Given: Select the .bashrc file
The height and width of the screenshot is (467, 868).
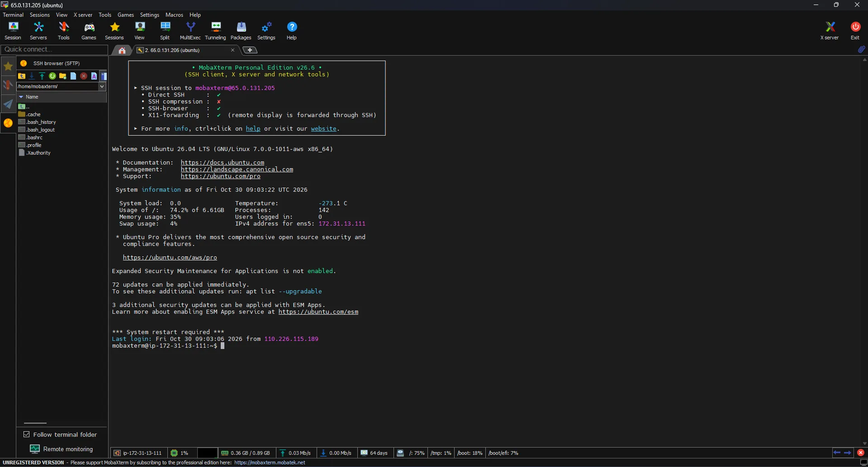Looking at the screenshot, I should pyautogui.click(x=30, y=137).
